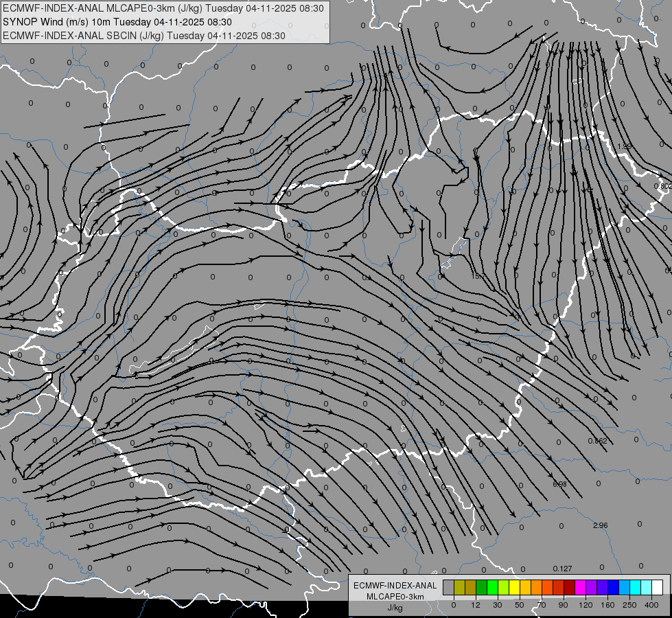Viewport: 672px width, 618px height.
Task: Click the 0.127 value on the map
Action: click(562, 569)
